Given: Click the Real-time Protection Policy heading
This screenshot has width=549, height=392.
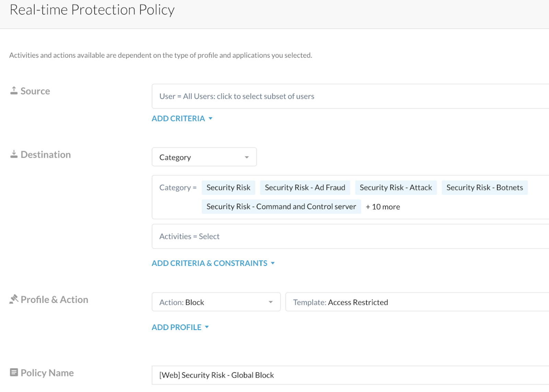Looking at the screenshot, I should point(92,10).
